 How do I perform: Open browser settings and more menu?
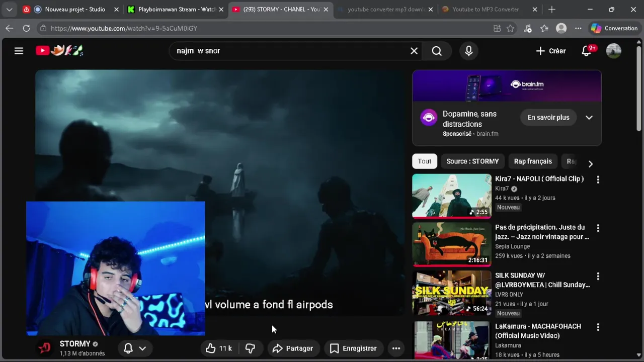click(578, 29)
